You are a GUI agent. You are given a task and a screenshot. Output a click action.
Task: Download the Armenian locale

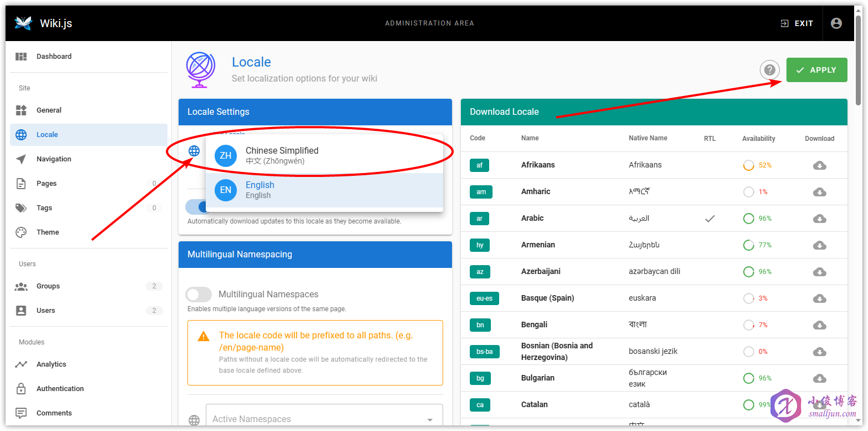[x=820, y=245]
